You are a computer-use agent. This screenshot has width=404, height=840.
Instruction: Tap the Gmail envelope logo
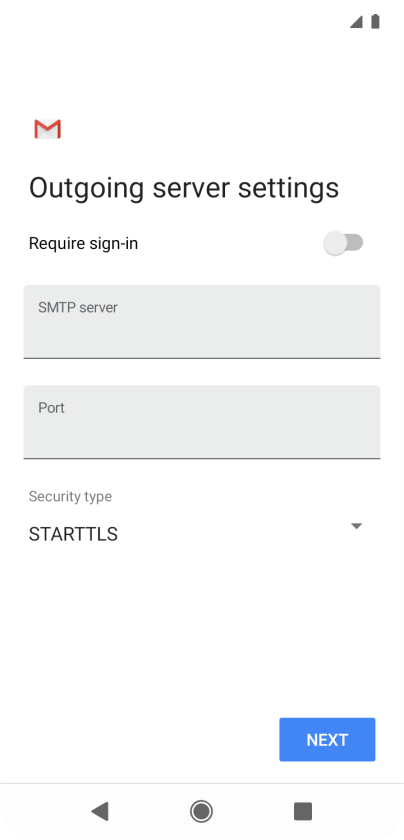pos(47,129)
